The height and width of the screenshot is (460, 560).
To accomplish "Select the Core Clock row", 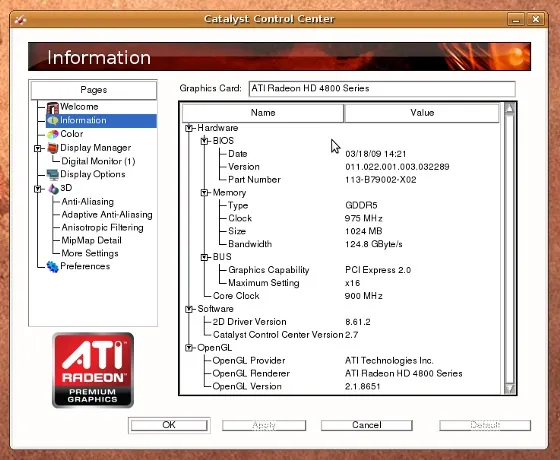I will (x=341, y=296).
